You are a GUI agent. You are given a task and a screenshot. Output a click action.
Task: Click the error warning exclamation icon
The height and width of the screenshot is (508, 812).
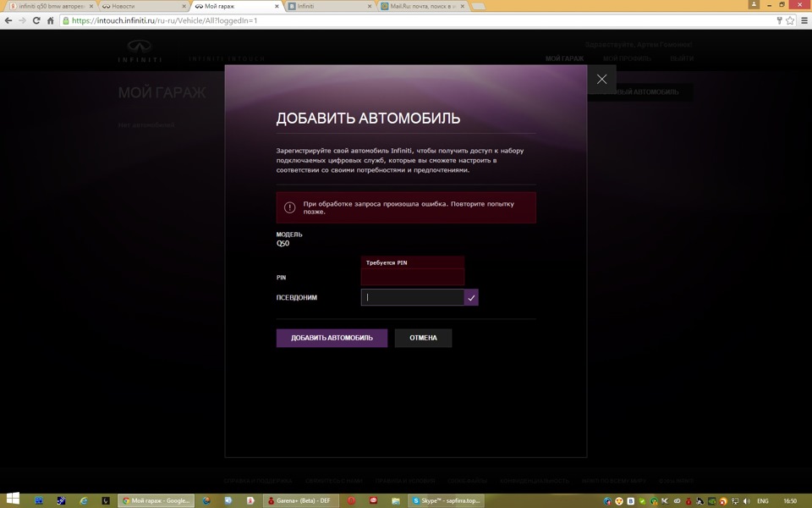coord(289,207)
